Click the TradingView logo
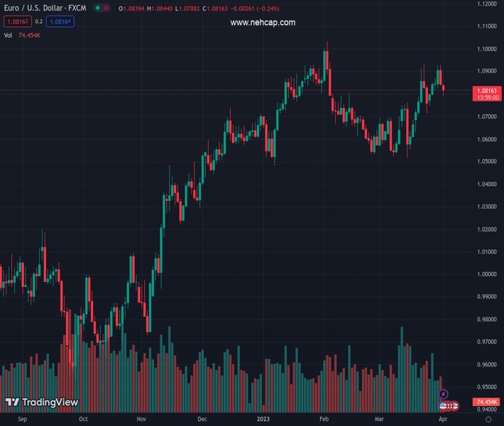The width and height of the screenshot is (504, 426). click(x=41, y=403)
